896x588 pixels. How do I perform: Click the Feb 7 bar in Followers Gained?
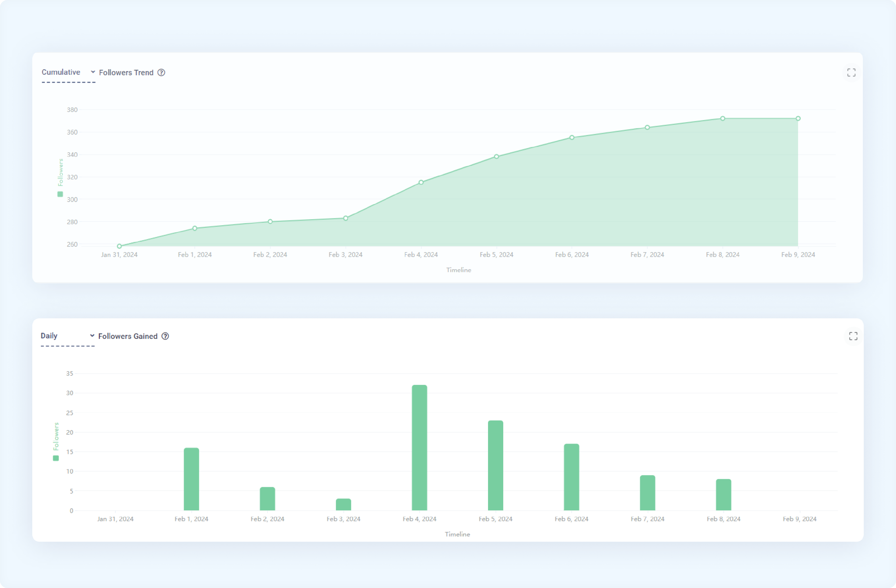[648, 493]
